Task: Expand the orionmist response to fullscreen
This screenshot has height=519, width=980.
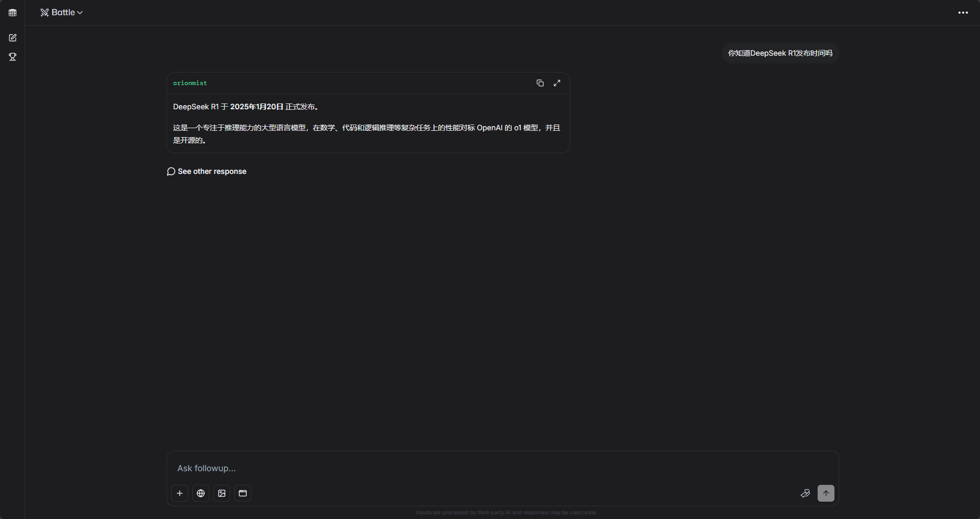Action: (557, 83)
